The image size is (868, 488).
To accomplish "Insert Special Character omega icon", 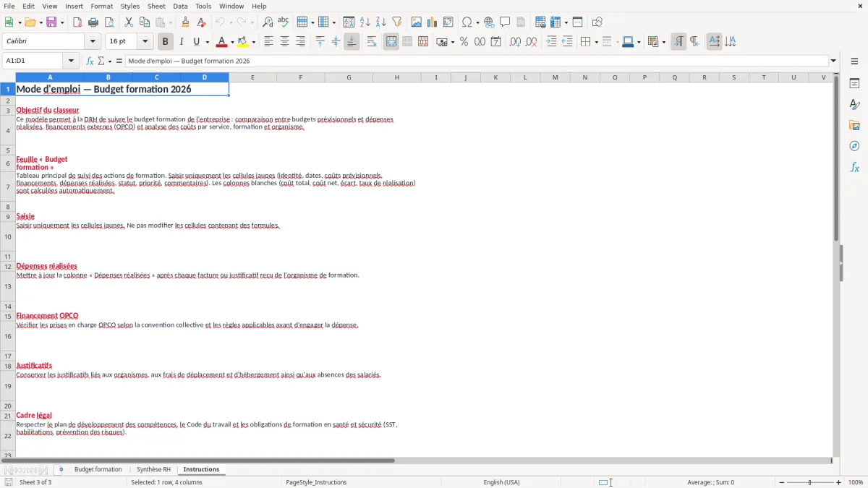I will 467,22.
